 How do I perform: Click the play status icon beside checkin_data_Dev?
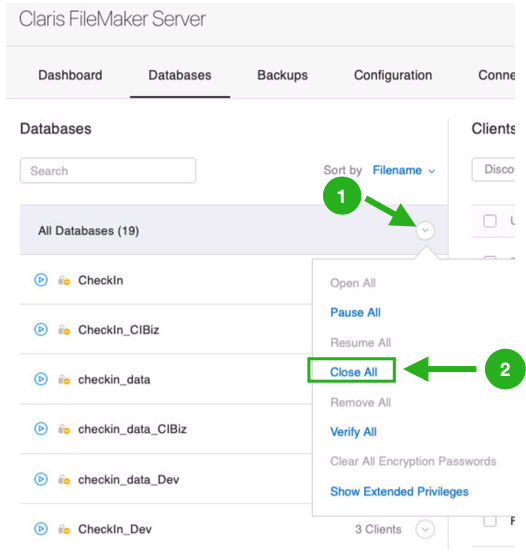41,479
